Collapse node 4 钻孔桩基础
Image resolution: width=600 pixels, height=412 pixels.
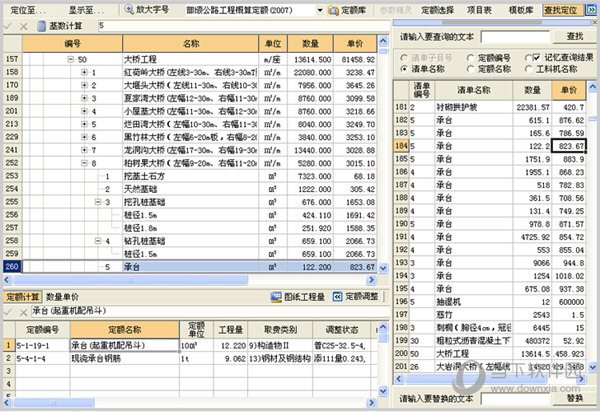click(x=98, y=241)
